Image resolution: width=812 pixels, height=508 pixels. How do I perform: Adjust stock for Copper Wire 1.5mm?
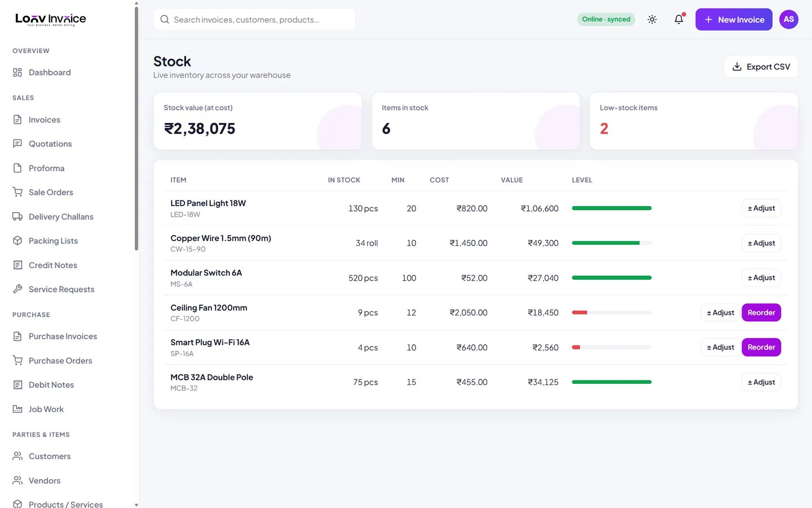pyautogui.click(x=761, y=243)
